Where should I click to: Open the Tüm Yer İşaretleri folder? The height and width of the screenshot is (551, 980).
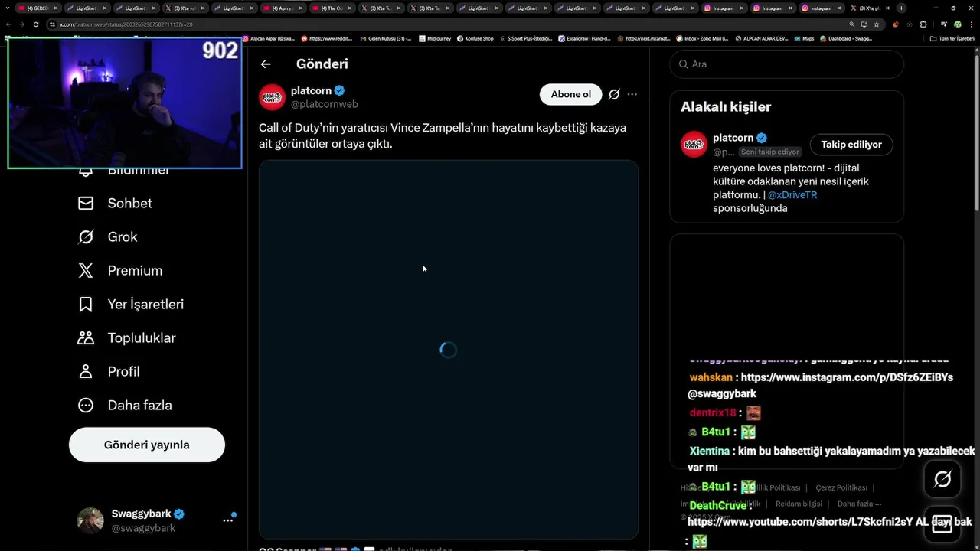[x=952, y=38]
